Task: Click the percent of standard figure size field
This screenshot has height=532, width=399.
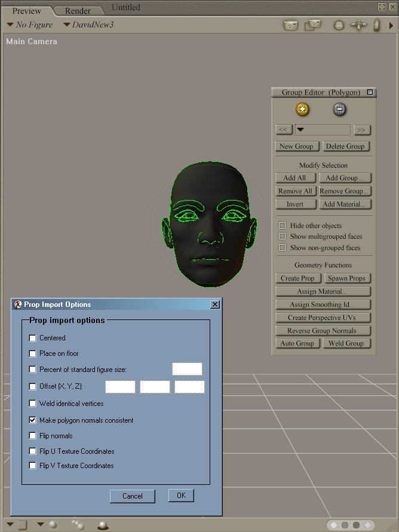Action: pos(187,369)
